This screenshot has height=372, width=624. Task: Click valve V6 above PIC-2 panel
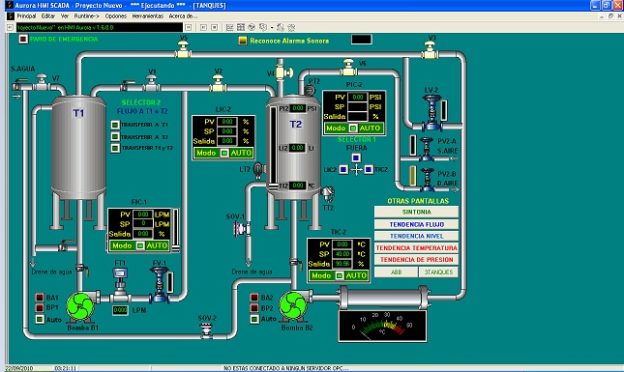click(349, 68)
